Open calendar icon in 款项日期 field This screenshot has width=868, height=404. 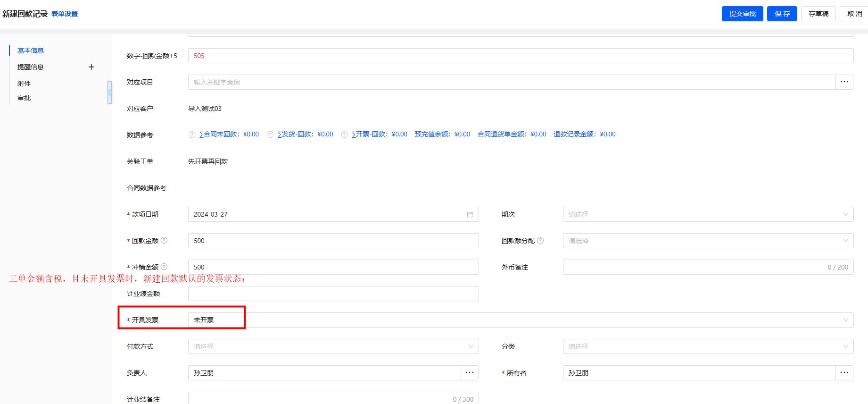pyautogui.click(x=470, y=214)
